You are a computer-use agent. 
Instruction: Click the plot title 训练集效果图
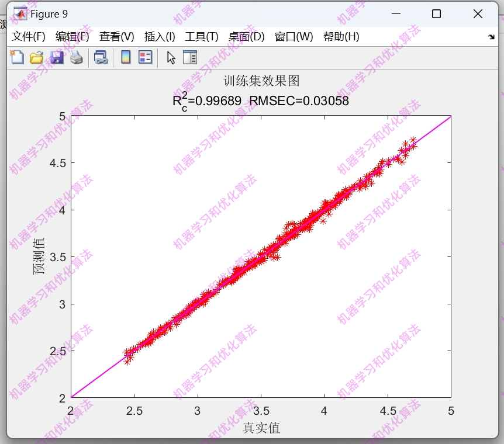[261, 81]
